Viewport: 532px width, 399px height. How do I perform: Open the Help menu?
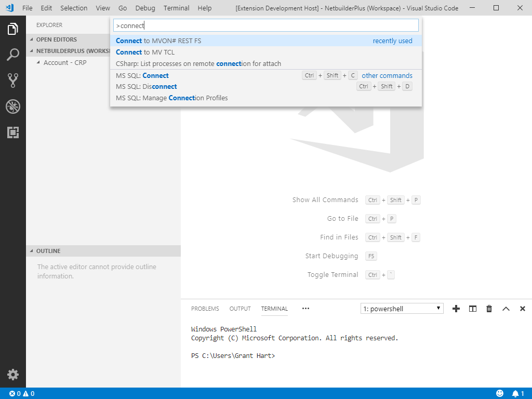(204, 8)
